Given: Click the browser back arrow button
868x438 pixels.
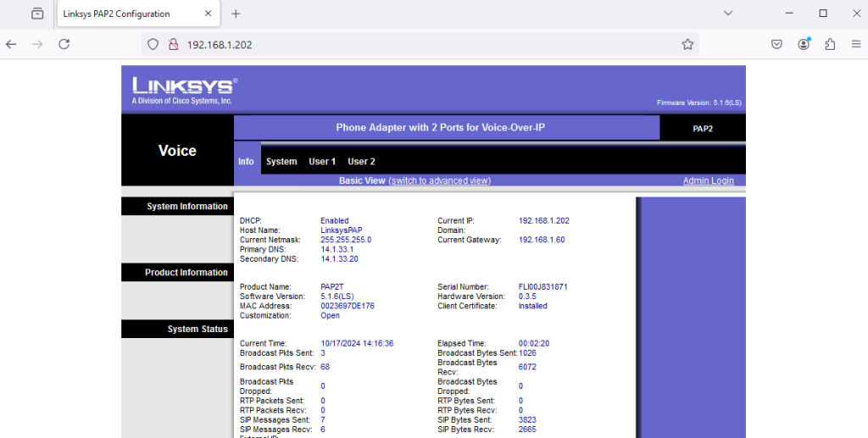Looking at the screenshot, I should pos(12,44).
